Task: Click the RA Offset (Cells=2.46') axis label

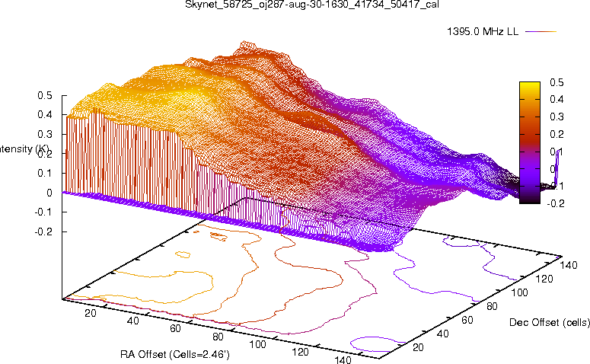Action: 175,354
